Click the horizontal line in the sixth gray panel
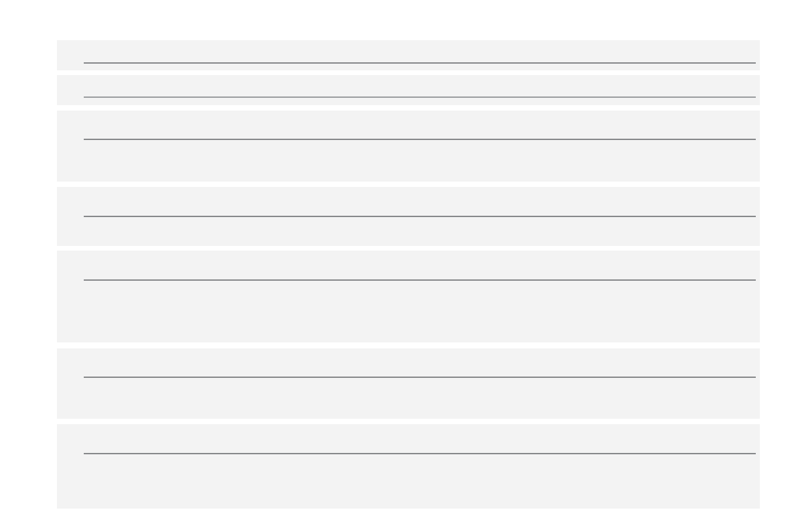Screen dimensions: 798x532 tap(419, 377)
